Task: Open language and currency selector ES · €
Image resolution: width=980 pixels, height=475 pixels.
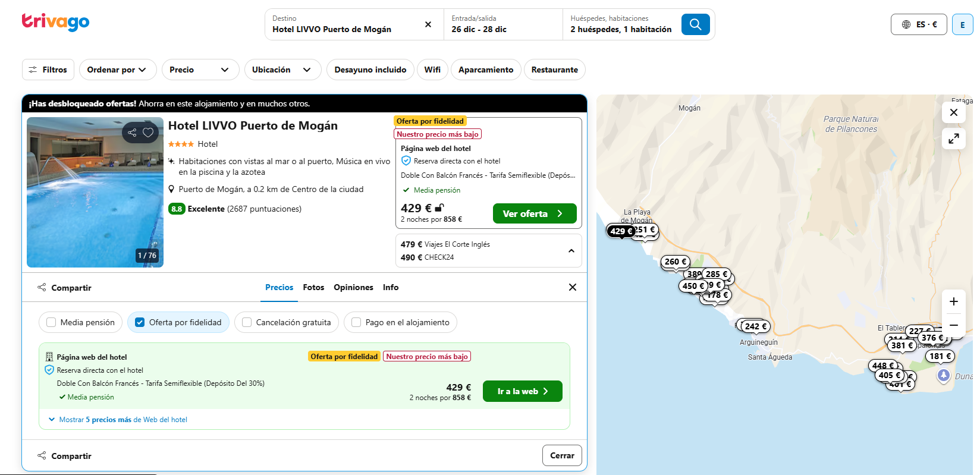Action: 919,24
